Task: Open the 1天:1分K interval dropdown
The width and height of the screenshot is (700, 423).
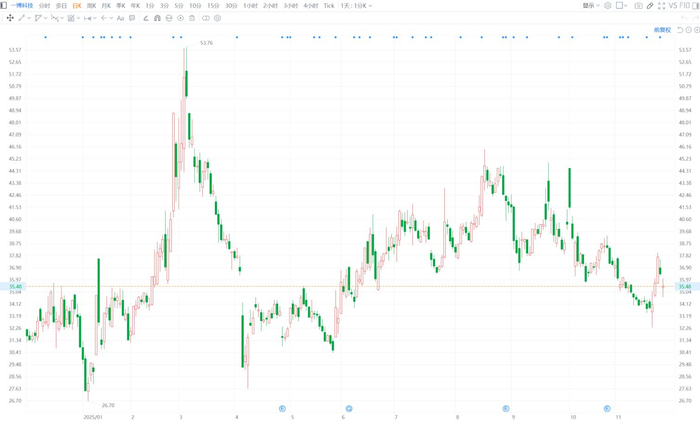Action: click(356, 6)
